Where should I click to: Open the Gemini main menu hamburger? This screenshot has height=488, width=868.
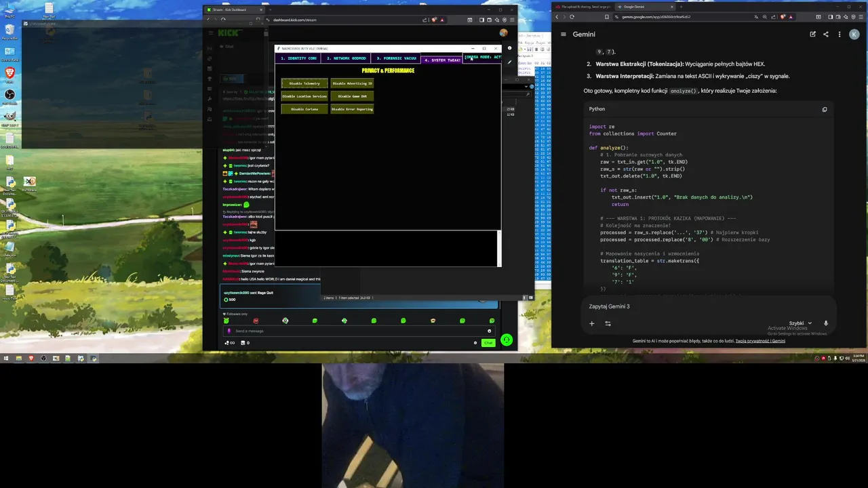coord(563,34)
